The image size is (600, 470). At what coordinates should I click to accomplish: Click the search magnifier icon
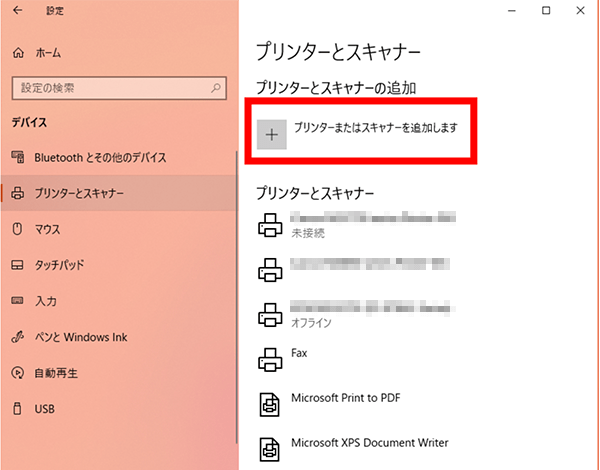coord(216,88)
